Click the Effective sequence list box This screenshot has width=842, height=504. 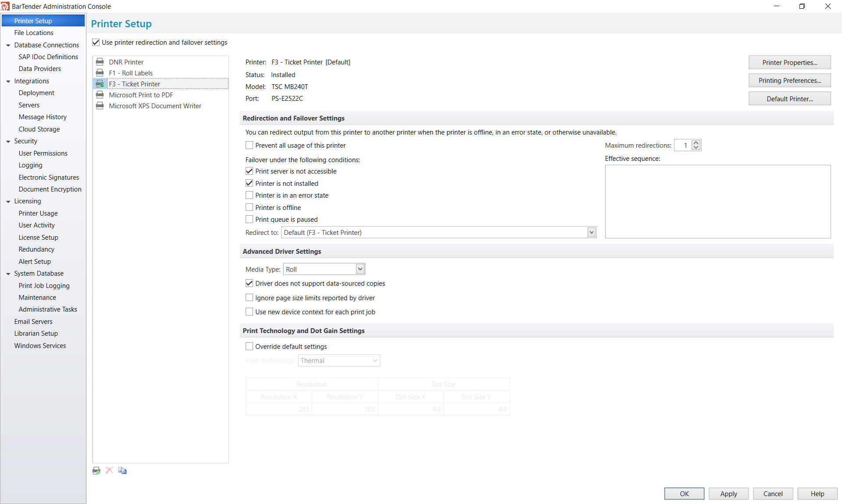pyautogui.click(x=718, y=202)
